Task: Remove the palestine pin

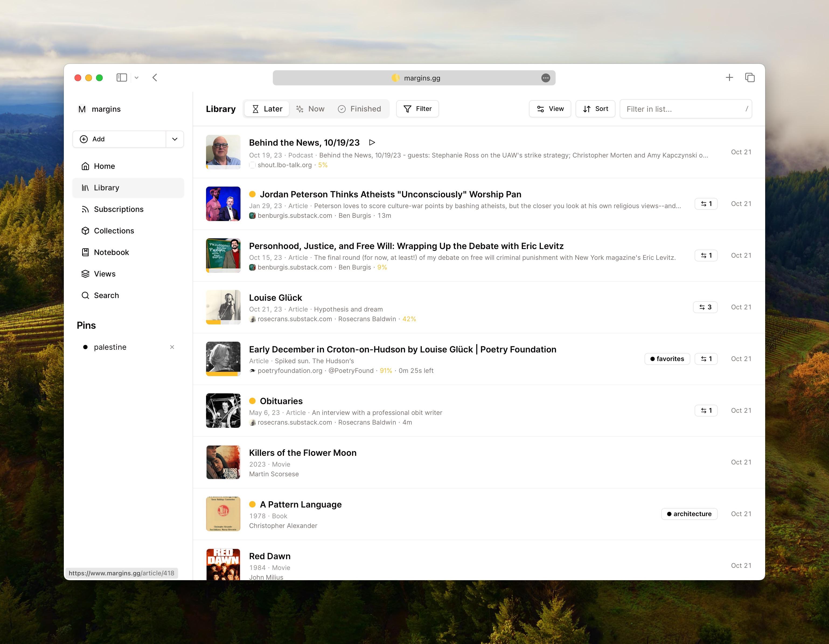Action: tap(172, 347)
